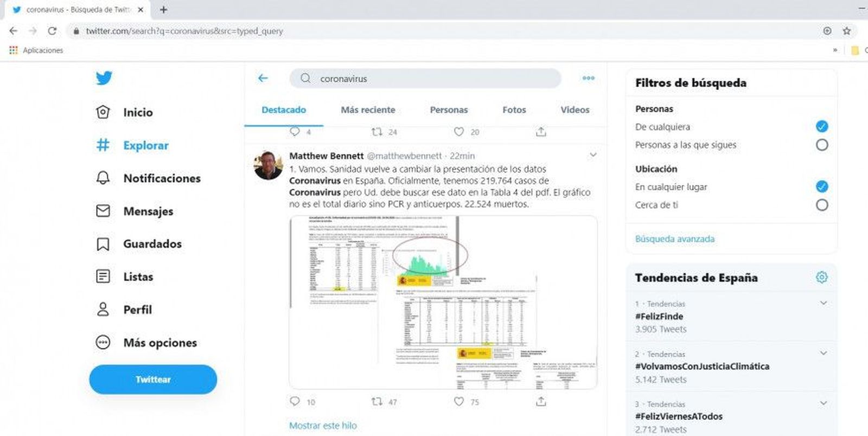Click the magnifier icon in search box
868x436 pixels.
[x=305, y=78]
